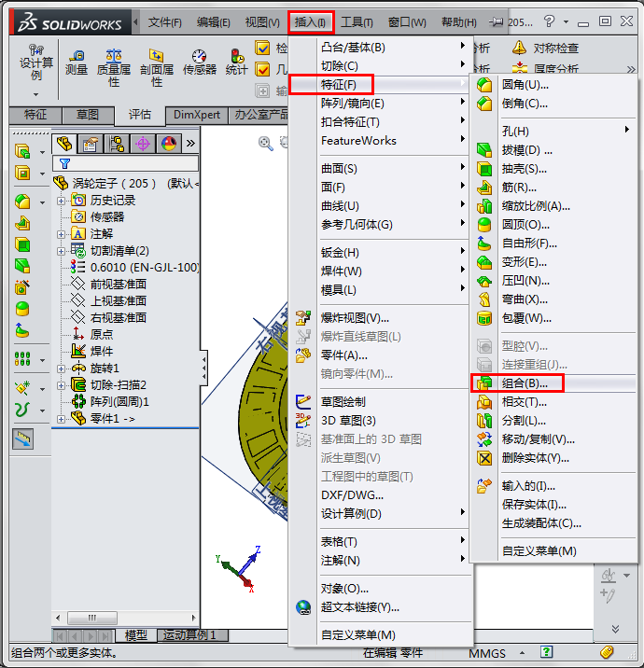This screenshot has height=668, width=644.
Task: Toggle the second checkbox in the ribbon
Action: (263, 68)
